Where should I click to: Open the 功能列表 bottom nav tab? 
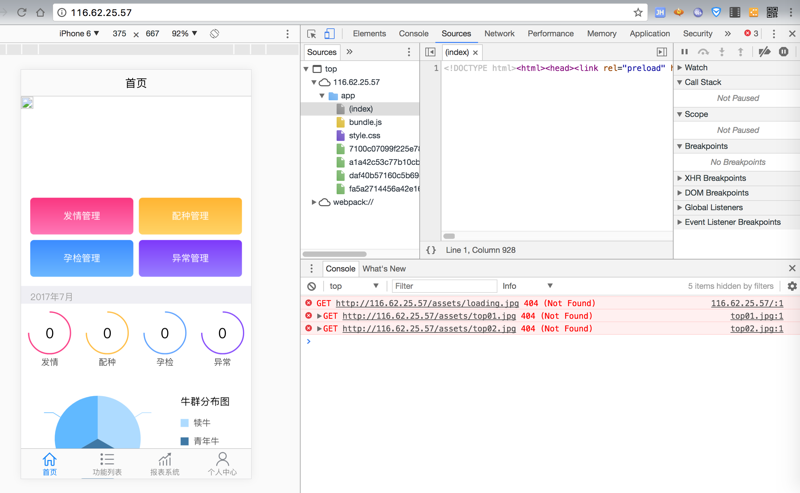[x=107, y=464]
